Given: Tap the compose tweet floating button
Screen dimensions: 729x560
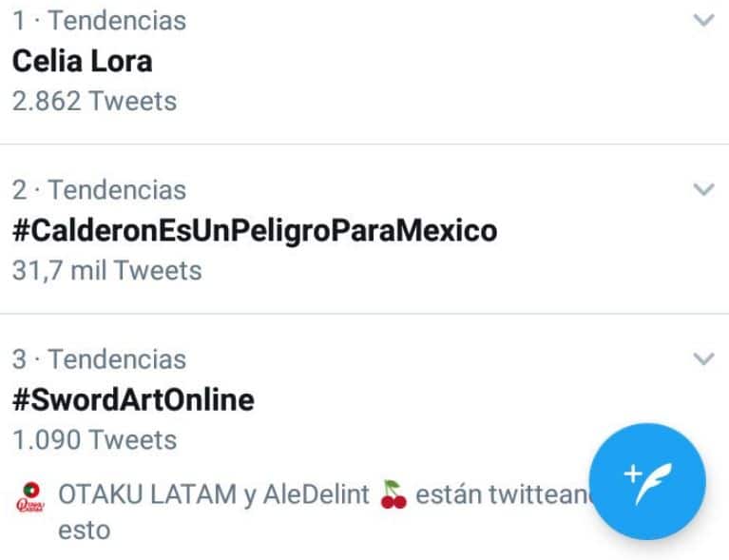Looking at the screenshot, I should (647, 481).
